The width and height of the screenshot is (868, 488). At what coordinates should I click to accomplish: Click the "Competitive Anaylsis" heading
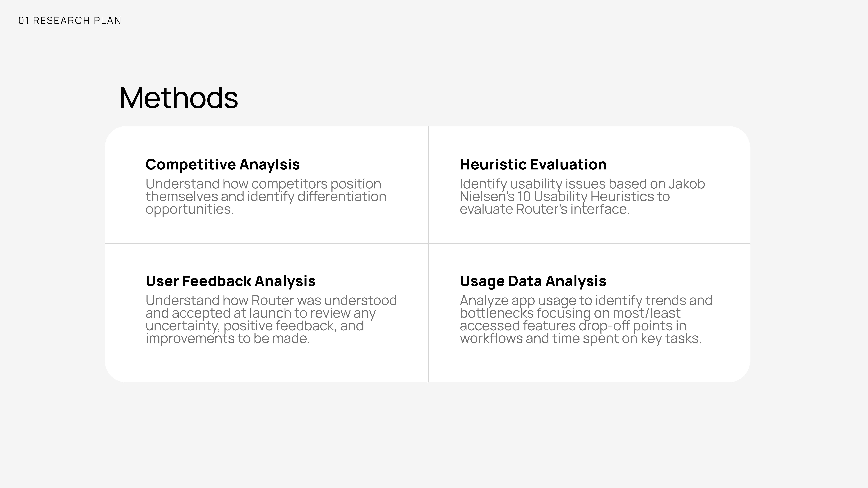click(222, 164)
